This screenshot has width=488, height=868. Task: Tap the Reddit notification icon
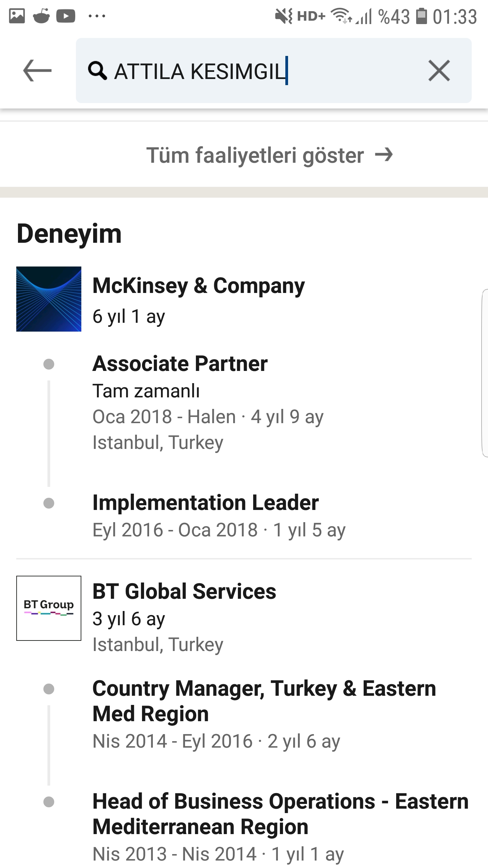[41, 16]
